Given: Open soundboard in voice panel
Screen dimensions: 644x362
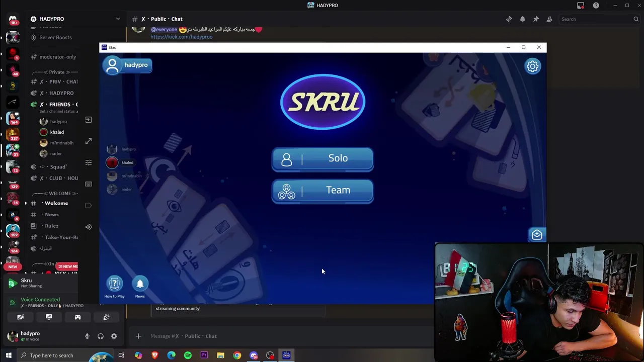Looking at the screenshot, I should point(106,317).
